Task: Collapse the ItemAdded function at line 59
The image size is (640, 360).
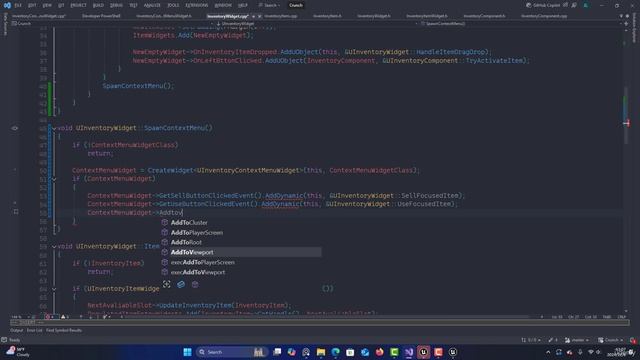Action: pyautogui.click(x=54, y=247)
